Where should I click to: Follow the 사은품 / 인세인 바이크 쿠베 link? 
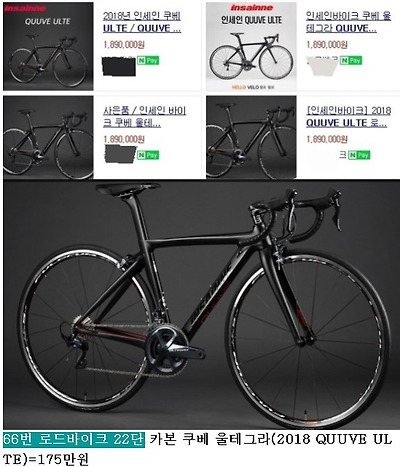[x=144, y=117]
